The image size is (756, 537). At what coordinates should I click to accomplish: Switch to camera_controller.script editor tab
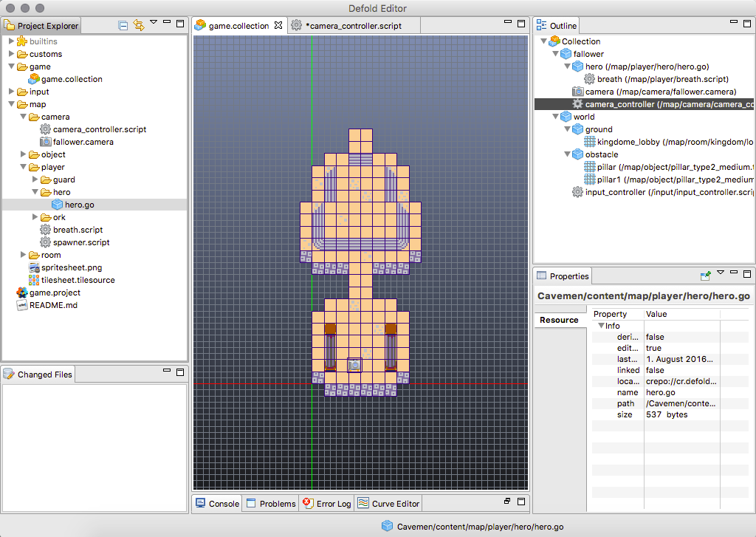click(353, 26)
